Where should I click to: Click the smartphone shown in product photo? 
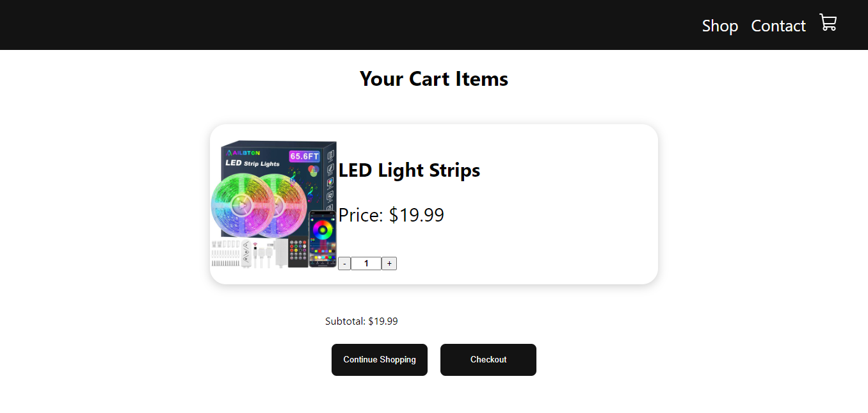click(x=322, y=238)
